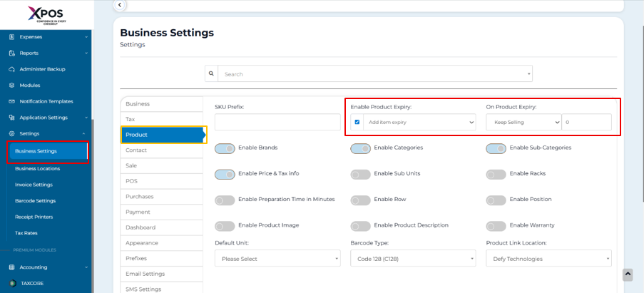
Task: Open Administer Backup cloud icon
Action: pyautogui.click(x=11, y=69)
